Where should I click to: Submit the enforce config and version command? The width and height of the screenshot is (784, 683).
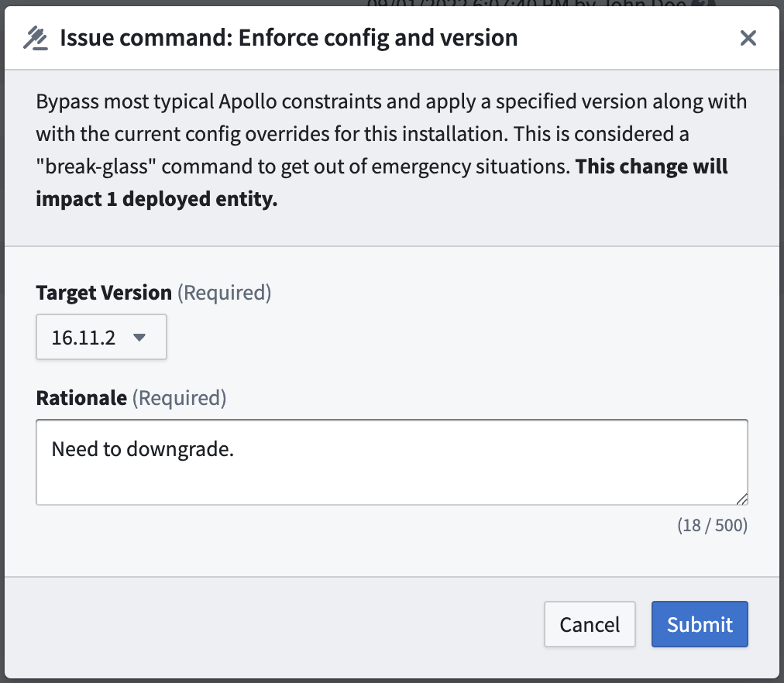click(x=700, y=624)
